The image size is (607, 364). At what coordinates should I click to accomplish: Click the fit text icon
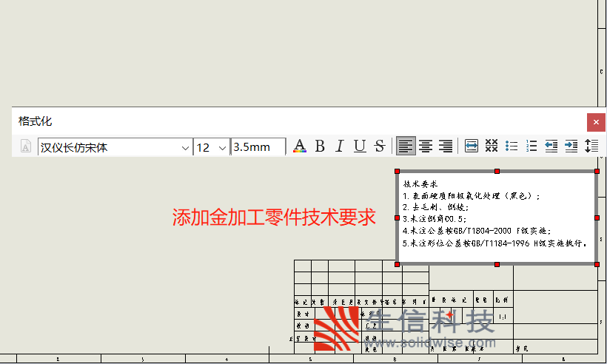[471, 146]
